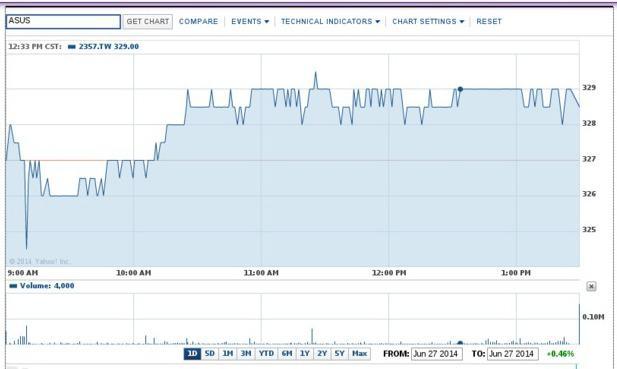Viewport: 617px width, 369px height.
Task: Open the COMPARE option
Action: [198, 21]
